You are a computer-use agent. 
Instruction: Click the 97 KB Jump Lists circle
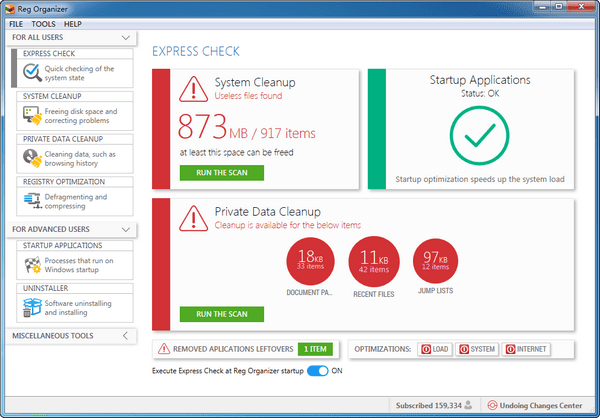point(435,261)
